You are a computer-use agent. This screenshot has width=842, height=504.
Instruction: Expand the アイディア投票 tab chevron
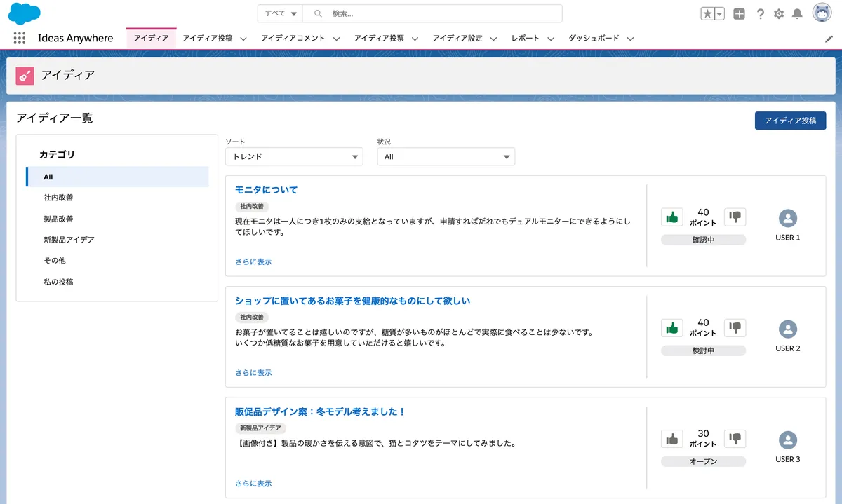pyautogui.click(x=415, y=39)
